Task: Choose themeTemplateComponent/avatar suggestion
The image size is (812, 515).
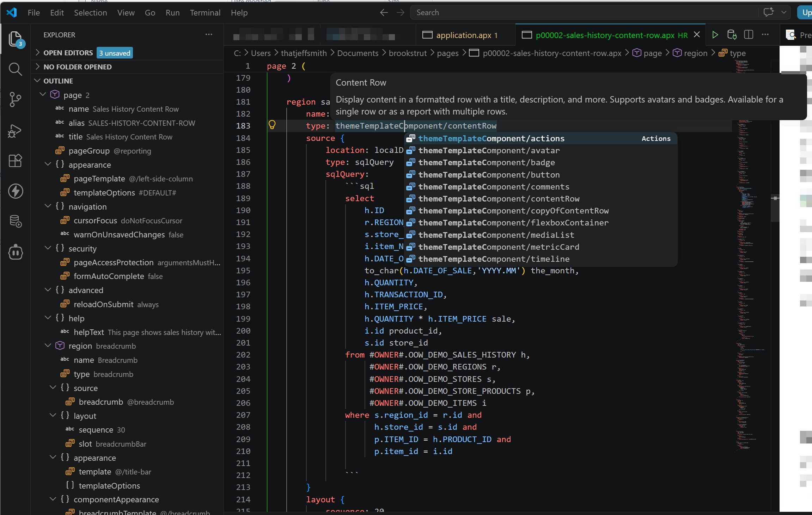Action: click(x=540, y=150)
